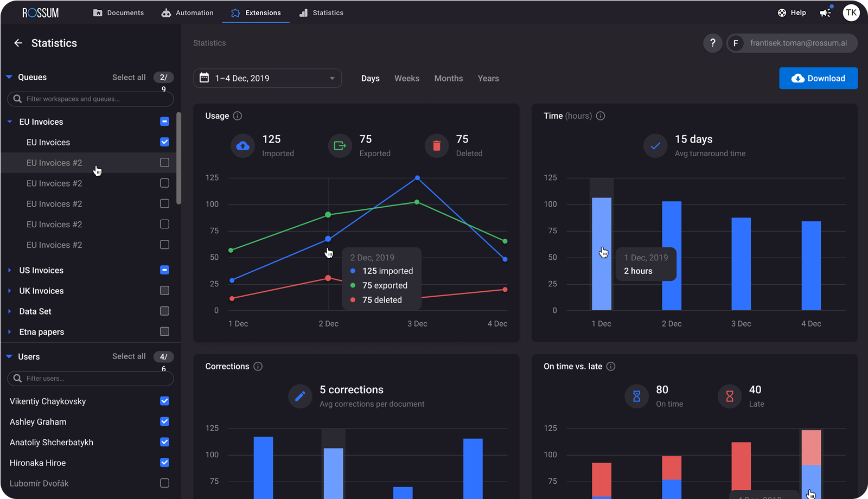Click the Corrections info icon
This screenshot has height=499, width=868.
[258, 366]
